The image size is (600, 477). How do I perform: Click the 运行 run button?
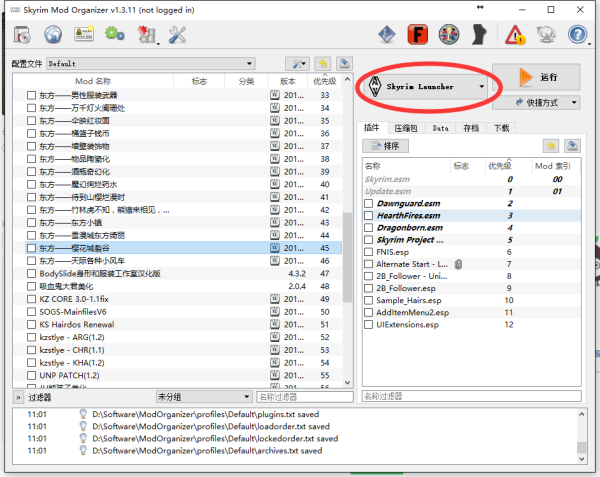click(536, 77)
